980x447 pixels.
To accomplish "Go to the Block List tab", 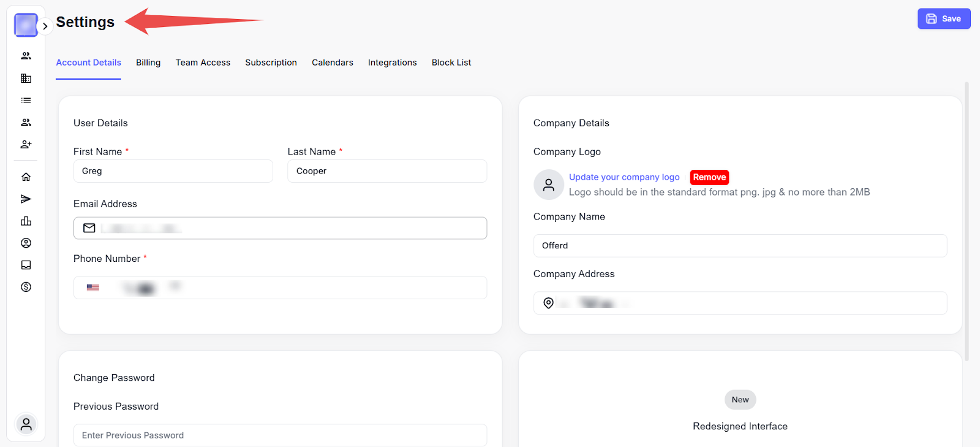I will click(x=451, y=63).
